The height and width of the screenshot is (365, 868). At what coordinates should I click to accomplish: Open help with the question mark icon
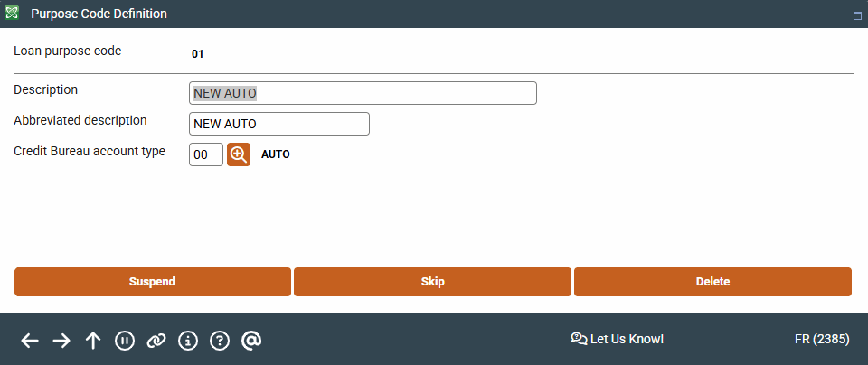220,340
